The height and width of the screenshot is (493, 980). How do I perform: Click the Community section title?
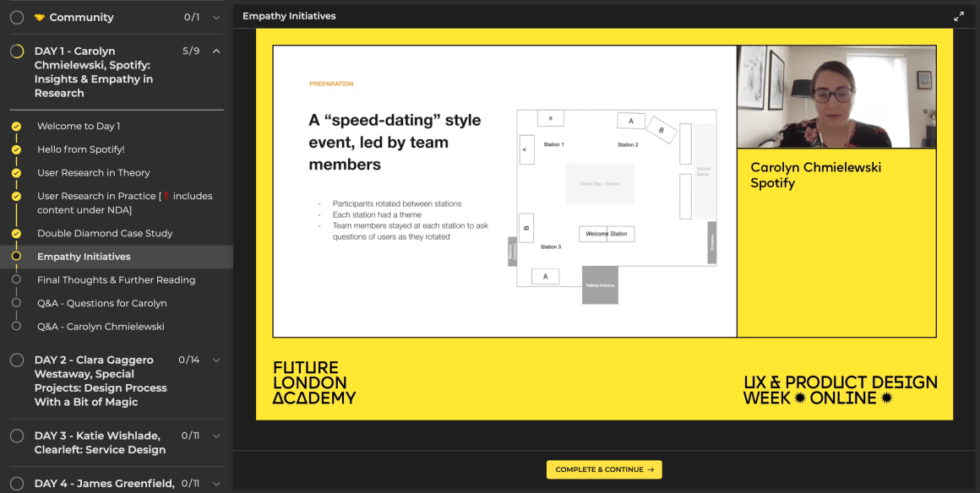click(x=81, y=18)
